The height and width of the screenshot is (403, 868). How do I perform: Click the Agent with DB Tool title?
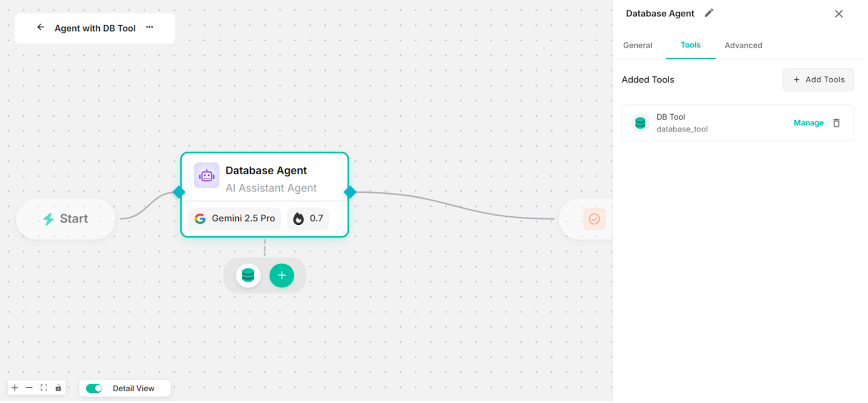[x=95, y=28]
